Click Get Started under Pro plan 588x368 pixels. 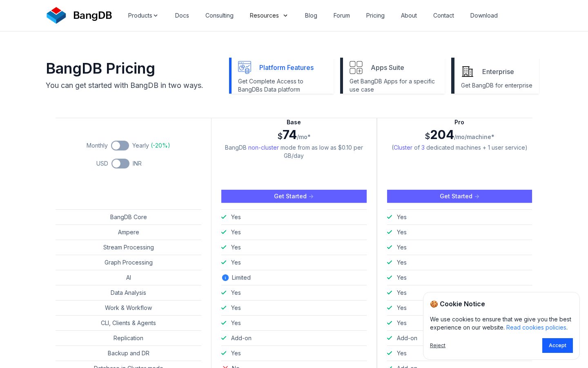(459, 196)
